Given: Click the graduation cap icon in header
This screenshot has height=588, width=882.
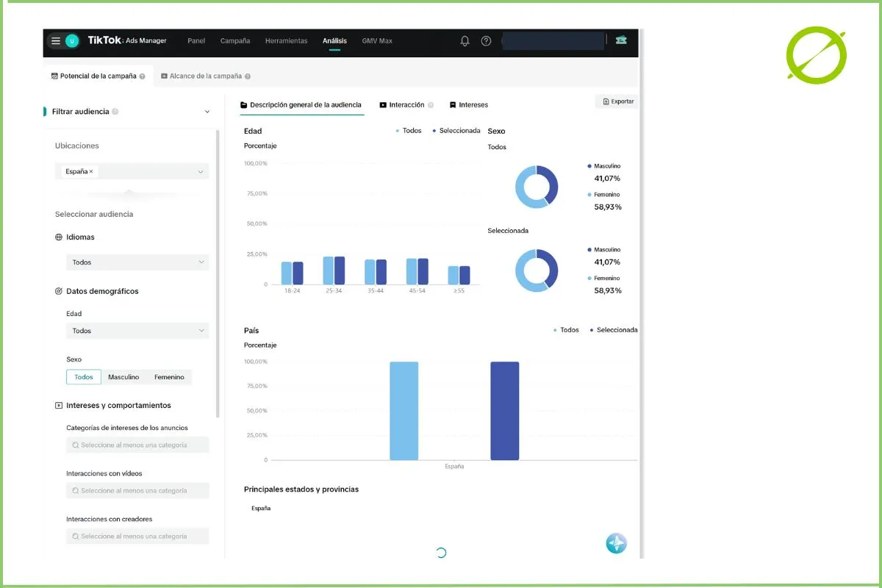Looking at the screenshot, I should [x=622, y=40].
